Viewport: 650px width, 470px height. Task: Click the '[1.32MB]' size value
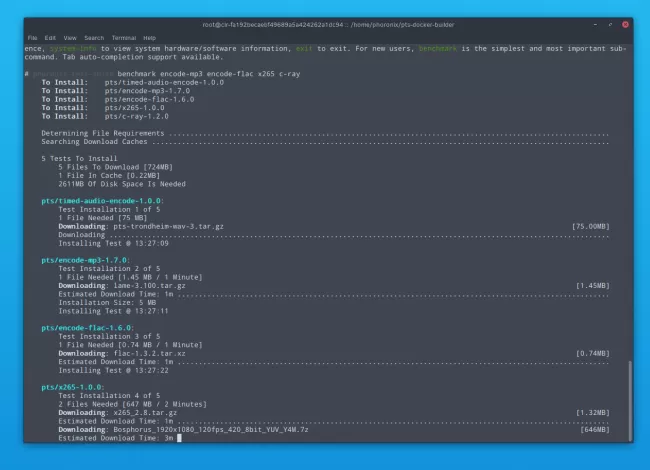coord(593,413)
